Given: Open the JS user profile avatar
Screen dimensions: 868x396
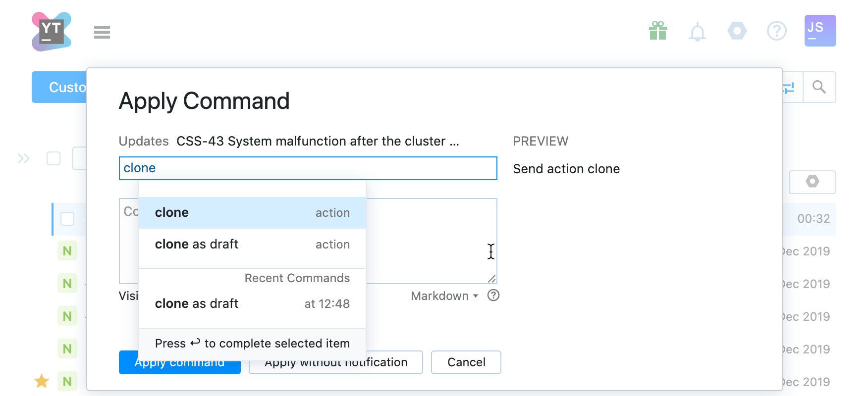Looking at the screenshot, I should (820, 31).
